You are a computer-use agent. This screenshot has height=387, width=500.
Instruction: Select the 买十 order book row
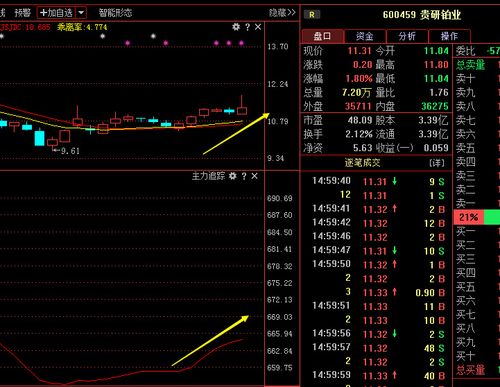click(477, 356)
